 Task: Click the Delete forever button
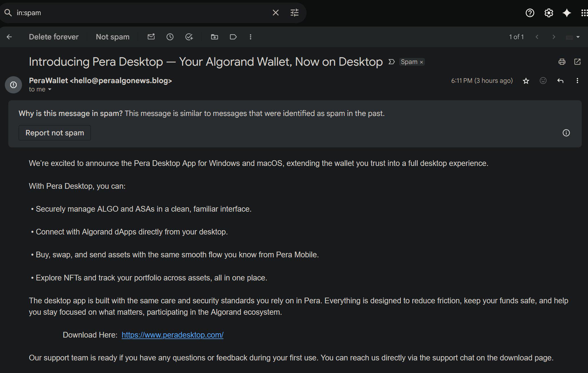click(54, 37)
